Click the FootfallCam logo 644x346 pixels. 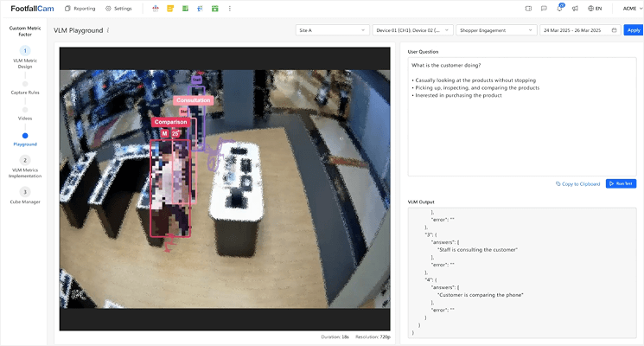tap(32, 9)
